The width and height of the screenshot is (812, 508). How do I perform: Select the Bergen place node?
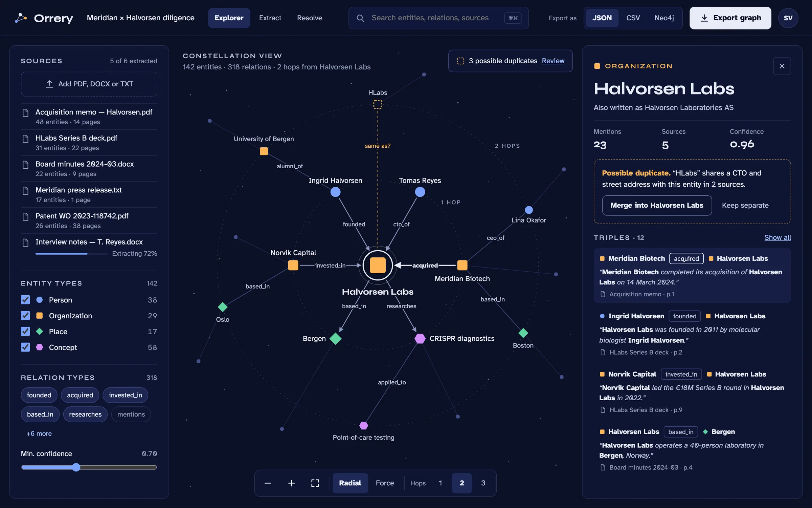coord(335,338)
